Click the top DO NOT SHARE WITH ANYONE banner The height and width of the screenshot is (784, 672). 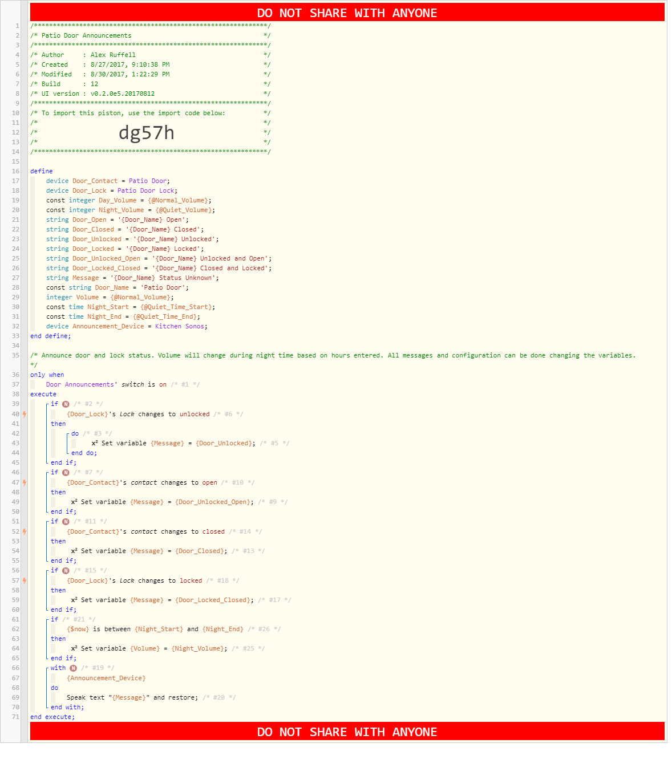point(347,13)
